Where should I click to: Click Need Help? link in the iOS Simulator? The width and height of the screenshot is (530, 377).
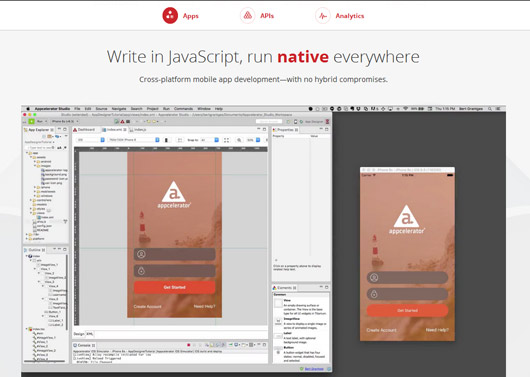coord(437,330)
